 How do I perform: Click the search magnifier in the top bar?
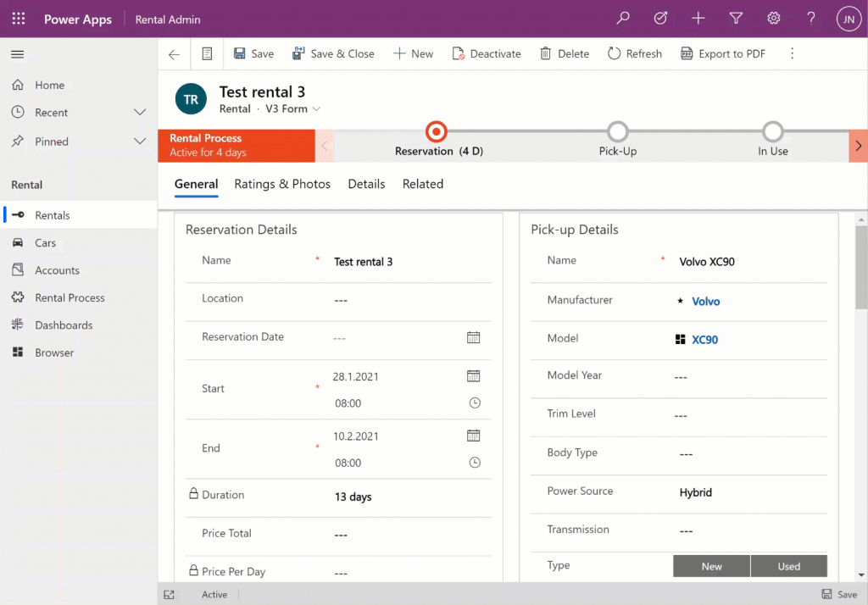coord(622,18)
